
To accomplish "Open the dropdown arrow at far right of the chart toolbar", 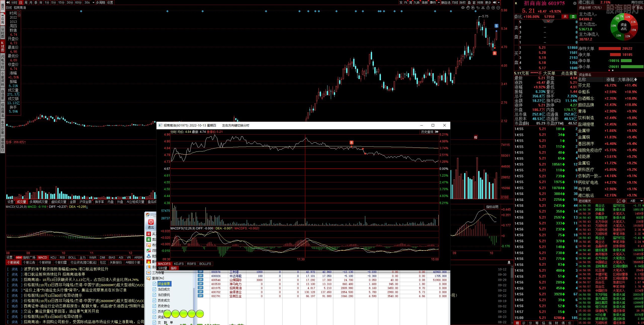I will coord(499,3).
